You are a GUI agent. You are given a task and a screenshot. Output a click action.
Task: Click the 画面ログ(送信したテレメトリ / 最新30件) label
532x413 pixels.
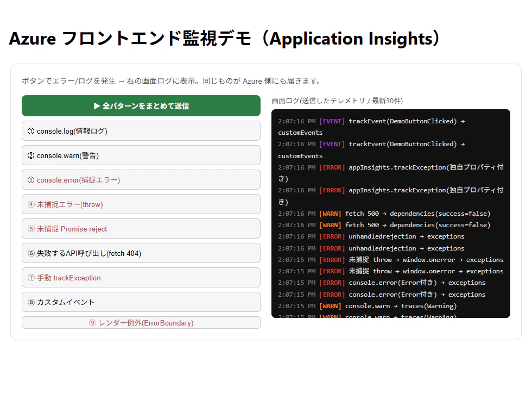point(337,101)
